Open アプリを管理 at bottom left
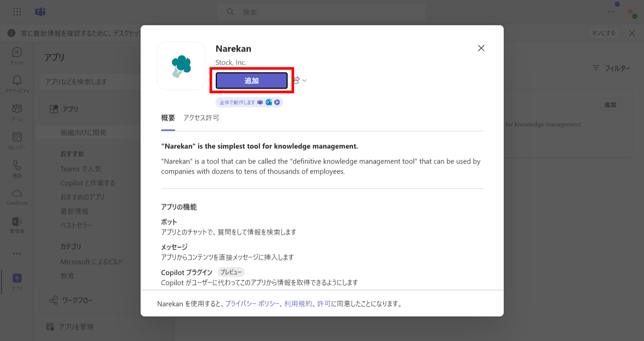Screen dimensions: 644x341 pos(70,327)
